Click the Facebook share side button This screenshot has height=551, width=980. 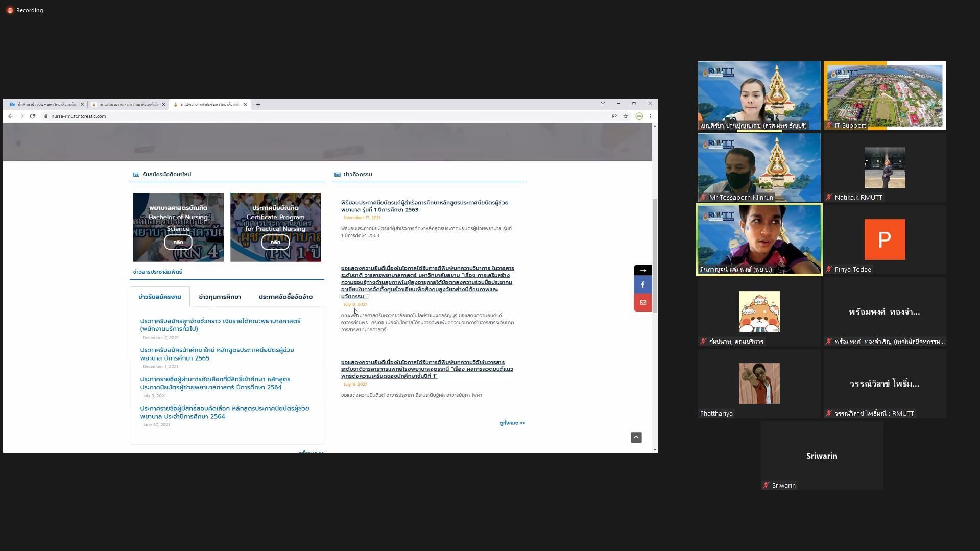tap(643, 285)
